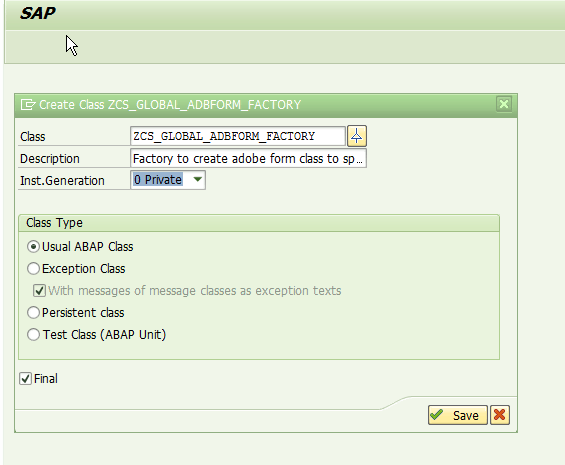Edit the Description input field
Image resolution: width=565 pixels, height=465 pixels.
pyautogui.click(x=248, y=158)
